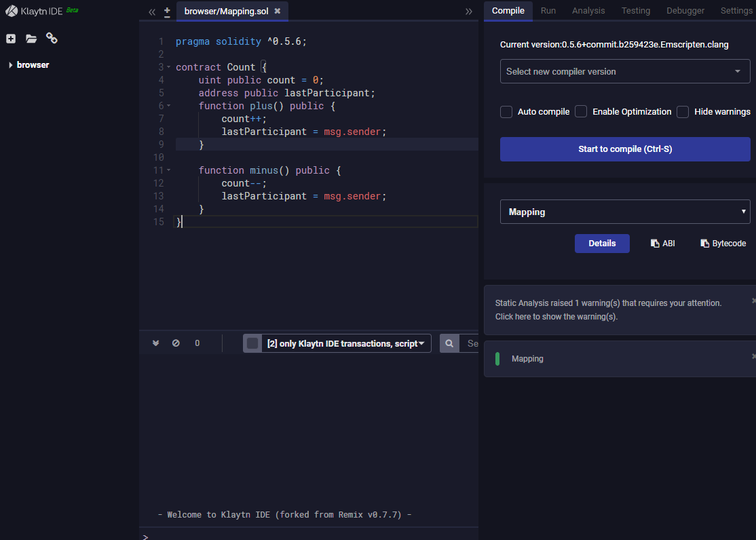Click Start to compile (Ctrl-S) button

coord(625,149)
